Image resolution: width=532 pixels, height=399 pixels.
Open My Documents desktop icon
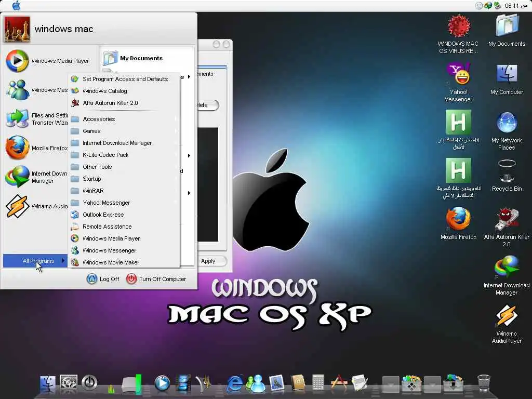pos(507,30)
